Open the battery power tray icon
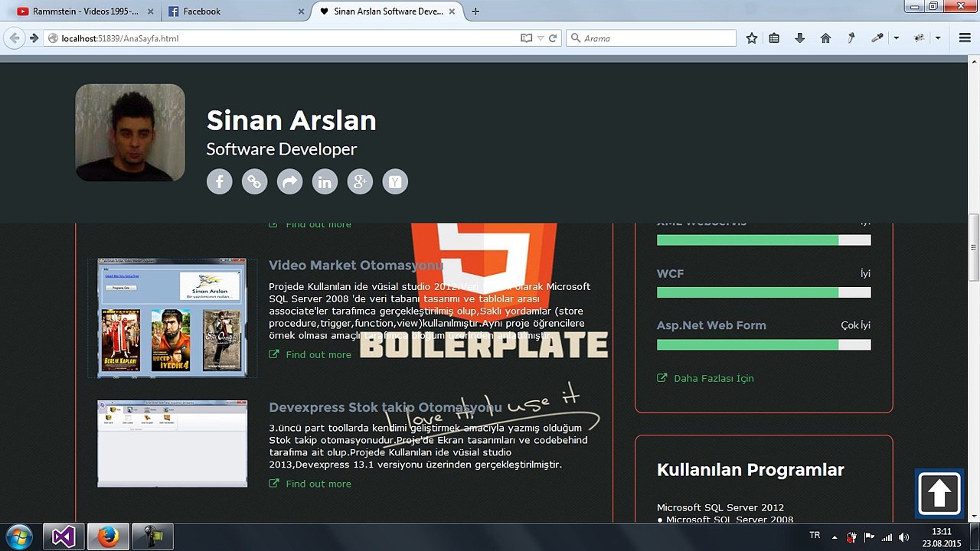Image resolution: width=980 pixels, height=551 pixels. [x=851, y=537]
